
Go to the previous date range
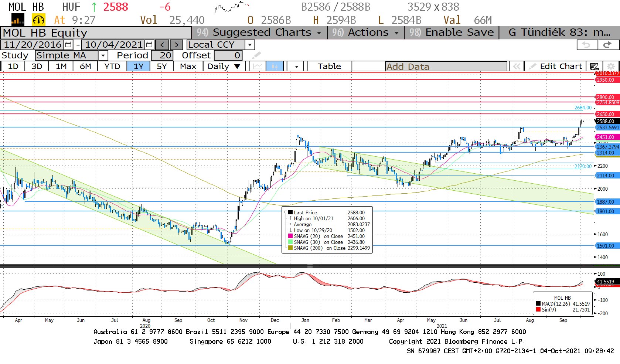162,45
